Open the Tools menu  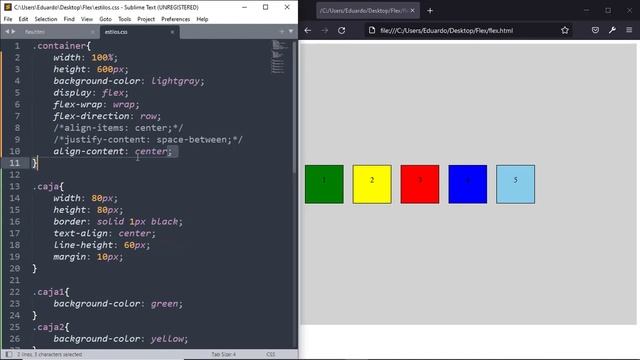(x=124, y=19)
